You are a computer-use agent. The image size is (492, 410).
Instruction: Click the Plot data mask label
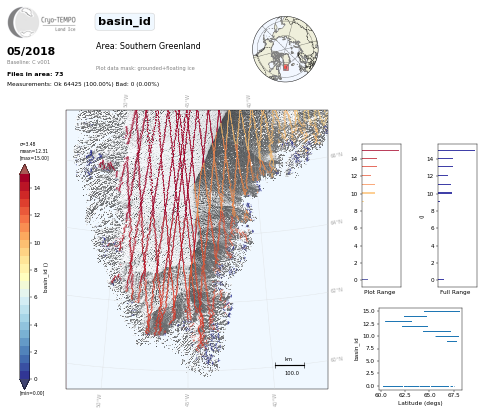145,68
